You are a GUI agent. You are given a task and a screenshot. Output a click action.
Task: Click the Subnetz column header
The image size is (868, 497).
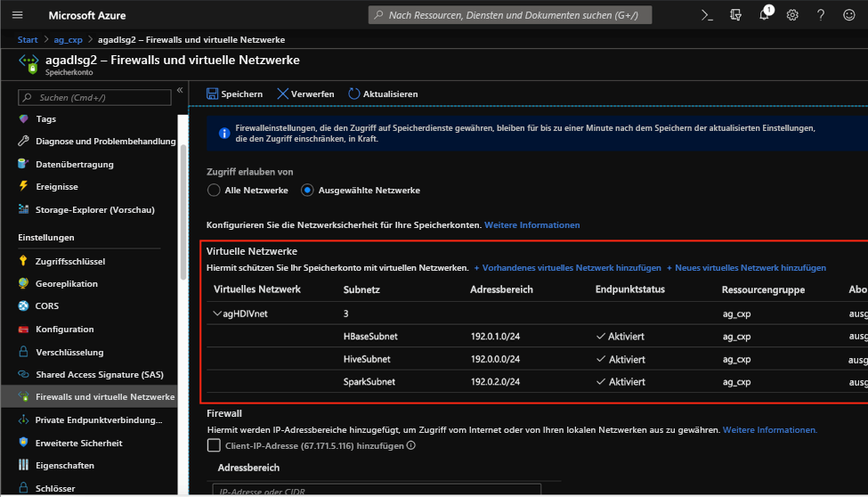361,289
